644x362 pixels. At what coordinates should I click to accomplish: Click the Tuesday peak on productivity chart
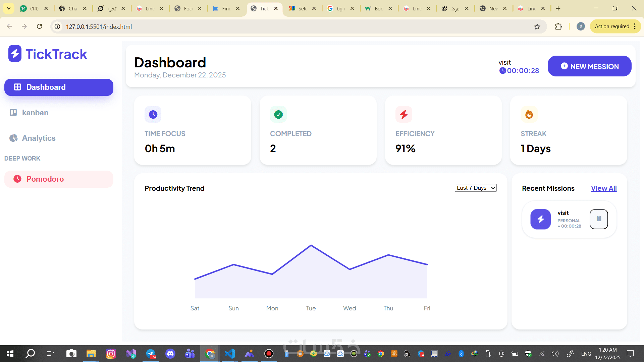(311, 245)
